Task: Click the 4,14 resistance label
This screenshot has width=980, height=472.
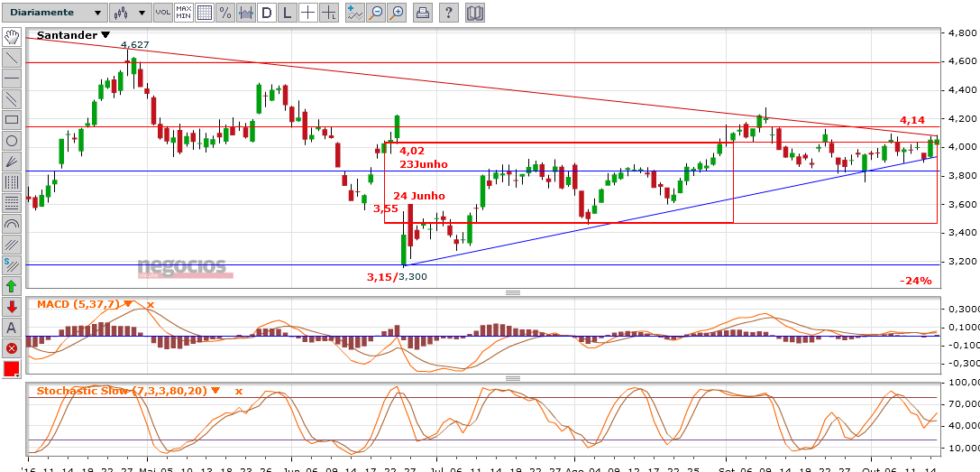Action: pyautogui.click(x=912, y=119)
